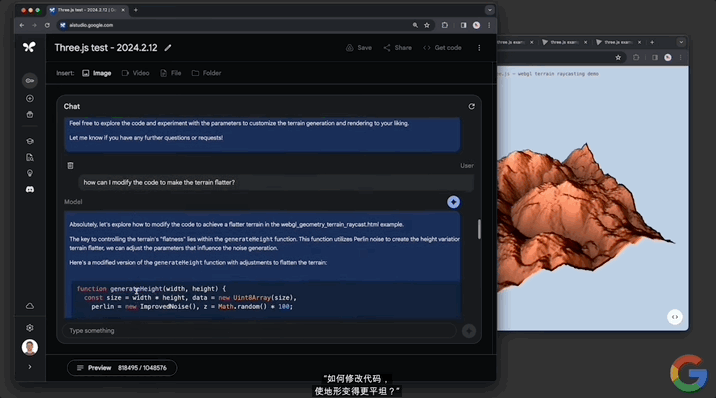The image size is (716, 398).
Task: Expand sidebar with the chevron arrow
Action: click(30, 367)
